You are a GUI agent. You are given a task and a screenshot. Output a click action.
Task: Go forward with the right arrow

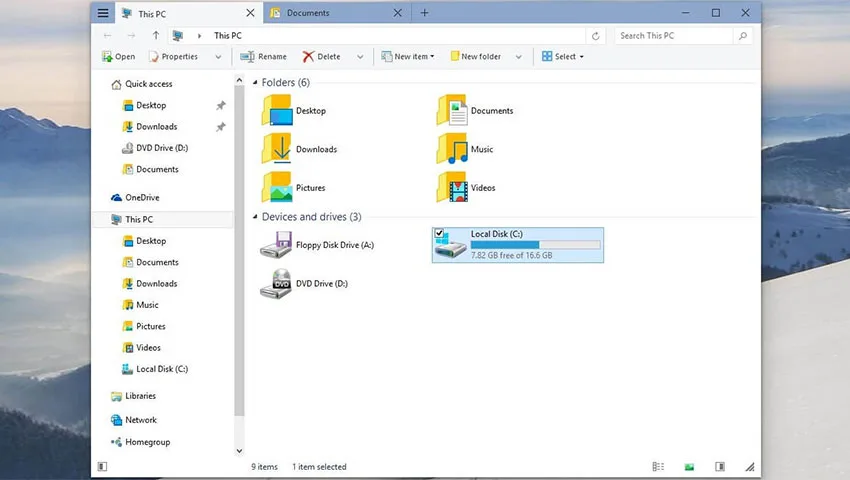pos(131,36)
